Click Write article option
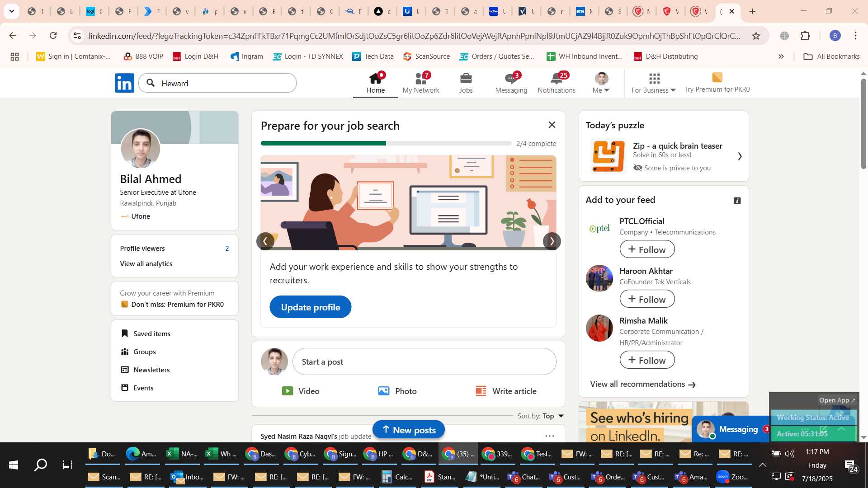The width and height of the screenshot is (868, 488). [x=505, y=391]
